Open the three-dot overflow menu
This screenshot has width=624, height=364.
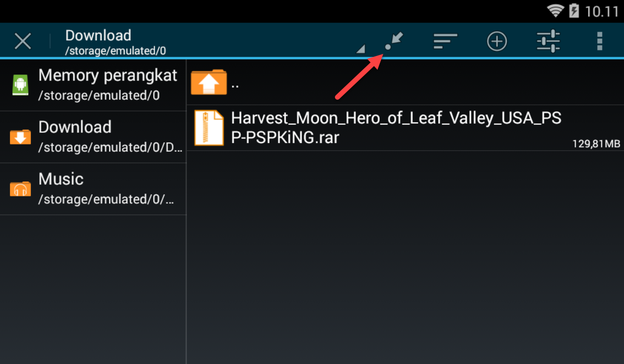pos(599,41)
